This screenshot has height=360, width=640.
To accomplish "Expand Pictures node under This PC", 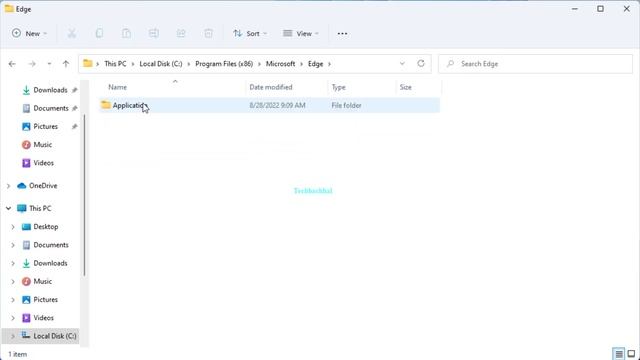I will [x=13, y=300].
